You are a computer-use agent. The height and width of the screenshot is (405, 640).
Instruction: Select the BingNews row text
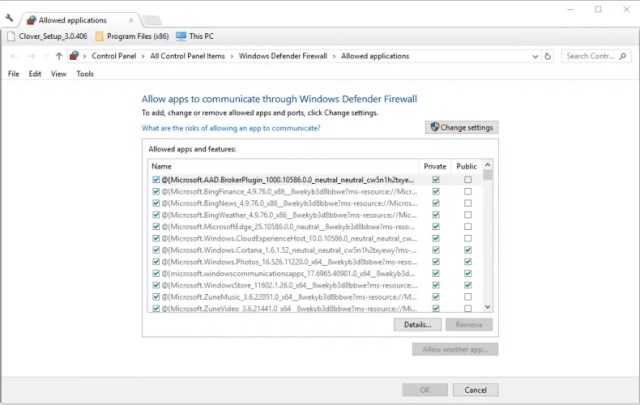289,203
